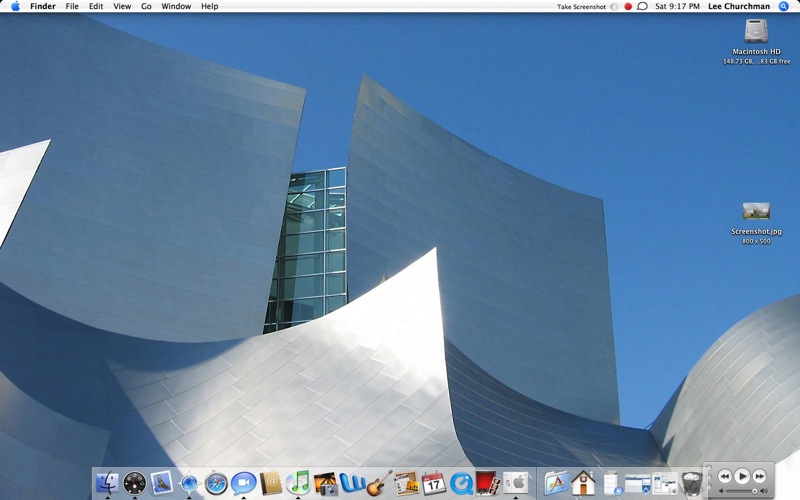Image resolution: width=800 pixels, height=500 pixels.
Task: Open iCal calendar in the Dock
Action: click(x=433, y=484)
